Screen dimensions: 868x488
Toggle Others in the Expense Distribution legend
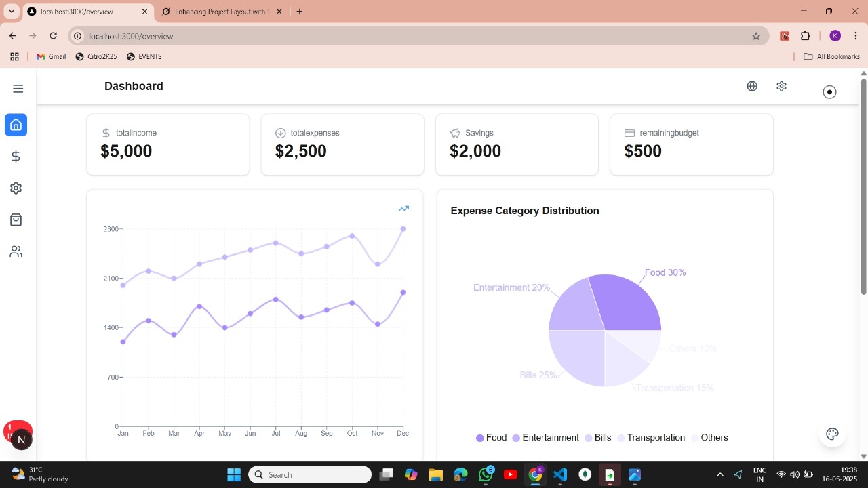point(709,437)
